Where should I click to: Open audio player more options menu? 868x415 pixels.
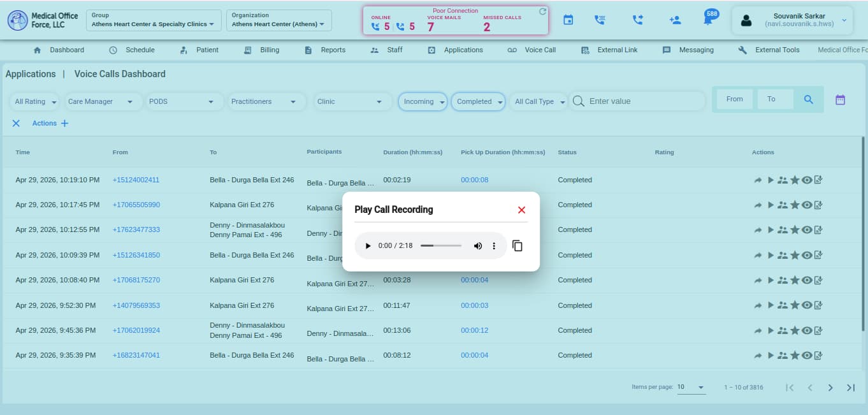point(494,246)
